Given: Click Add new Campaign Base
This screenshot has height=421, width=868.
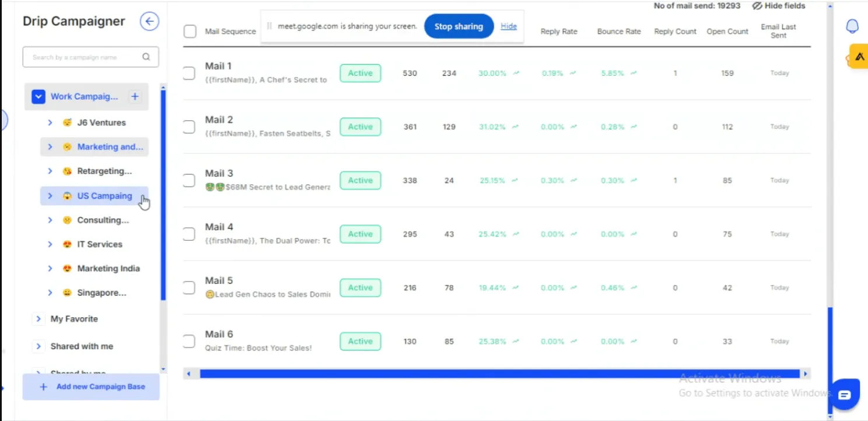Looking at the screenshot, I should pos(91,387).
